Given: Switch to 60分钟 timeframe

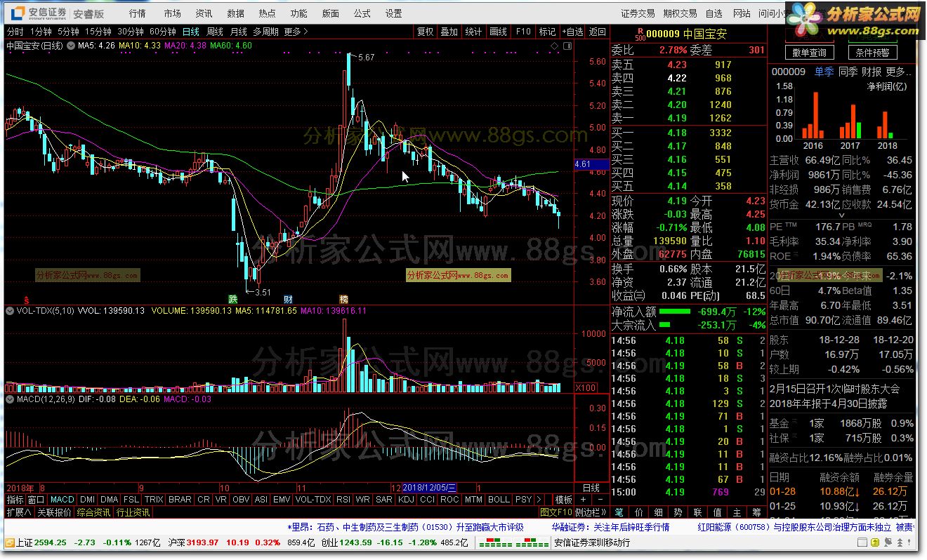Looking at the screenshot, I should pyautogui.click(x=163, y=32).
